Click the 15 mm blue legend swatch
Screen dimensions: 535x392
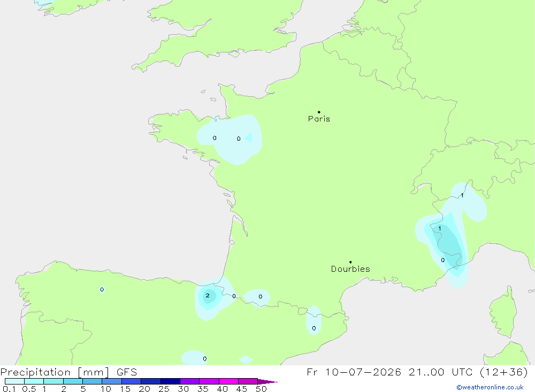tap(131, 381)
